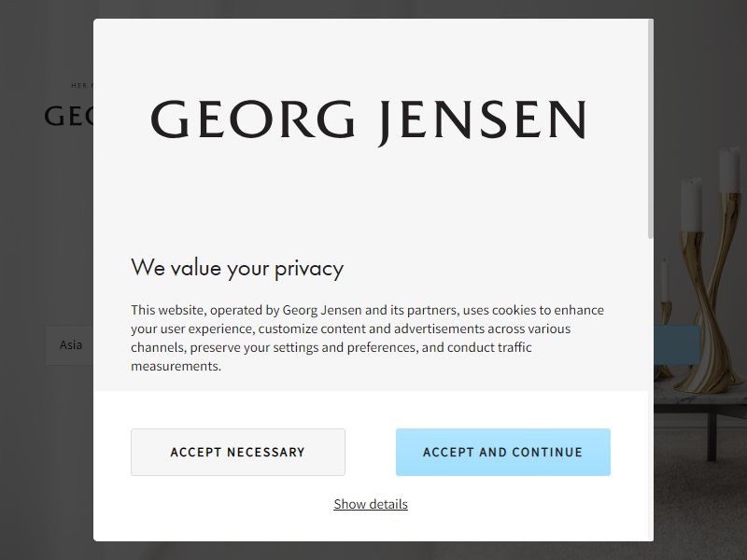Click the Accept Necessary button
This screenshot has width=747, height=560.
(238, 452)
